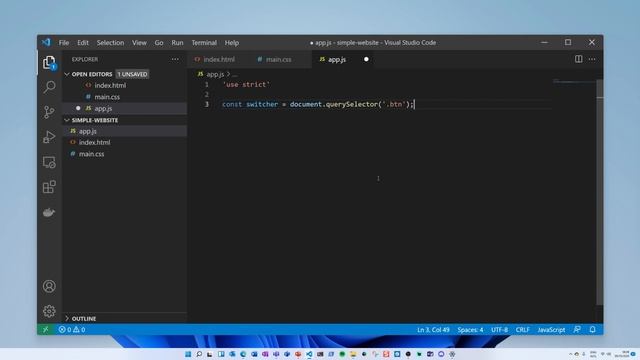640x360 pixels.
Task: Open the Windows Start button
Action: click(x=188, y=354)
